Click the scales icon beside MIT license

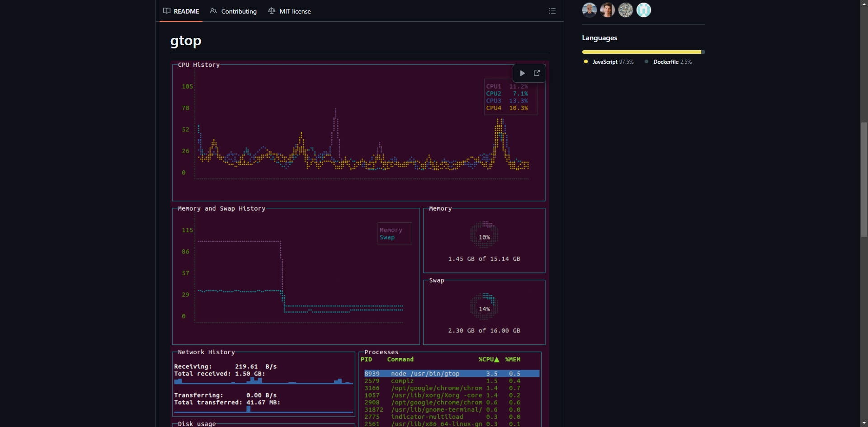pos(271,11)
